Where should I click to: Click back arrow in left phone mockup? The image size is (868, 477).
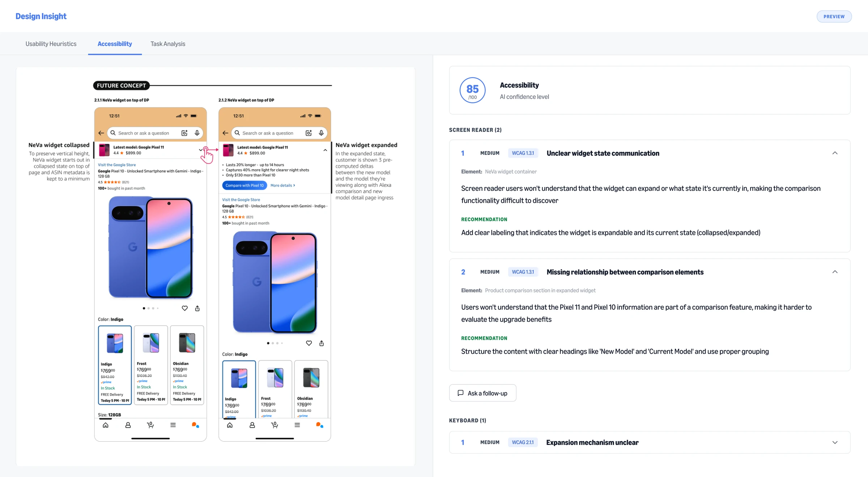pos(101,133)
